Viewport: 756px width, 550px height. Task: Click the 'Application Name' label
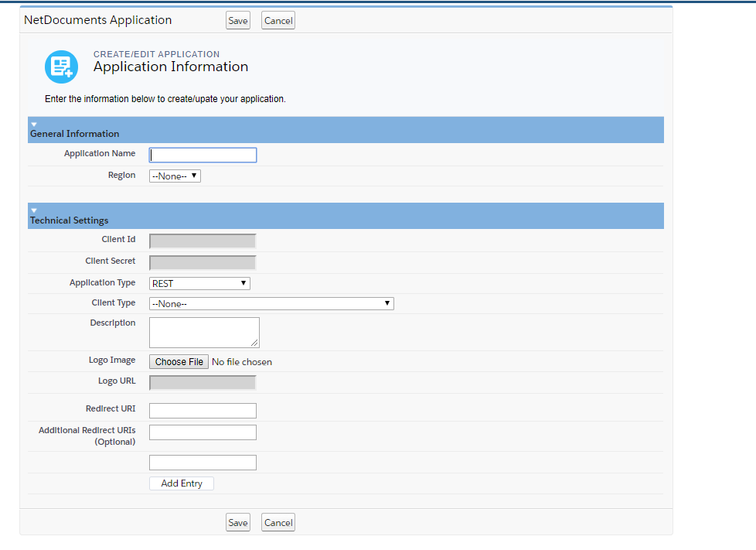pos(100,153)
